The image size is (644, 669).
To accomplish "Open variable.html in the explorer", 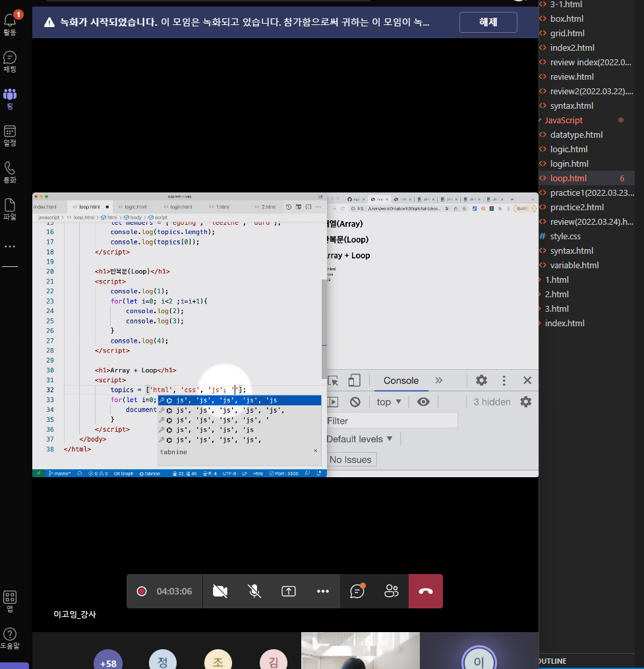I will (574, 266).
